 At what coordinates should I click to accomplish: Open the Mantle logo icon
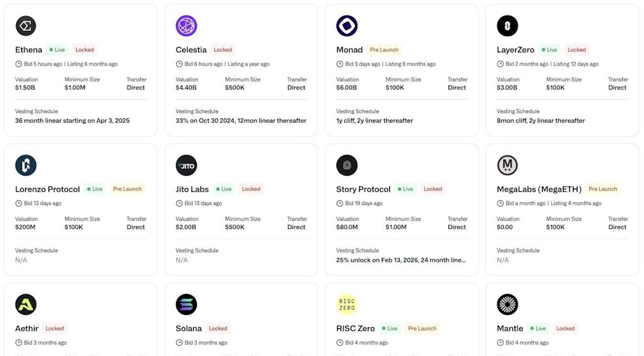click(x=508, y=304)
